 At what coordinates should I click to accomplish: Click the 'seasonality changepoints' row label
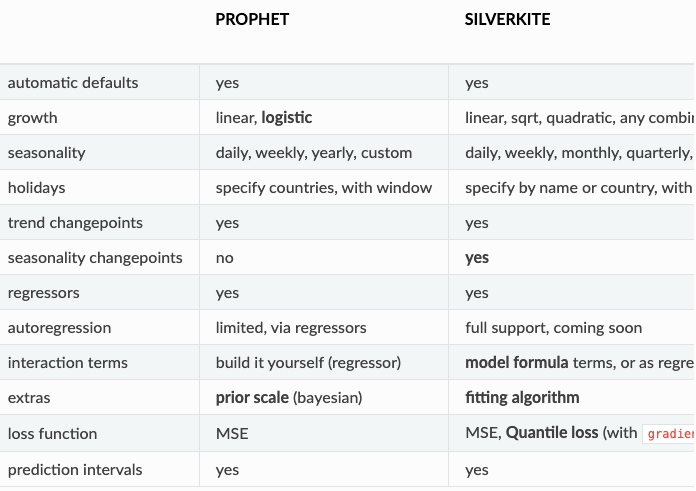click(x=95, y=258)
